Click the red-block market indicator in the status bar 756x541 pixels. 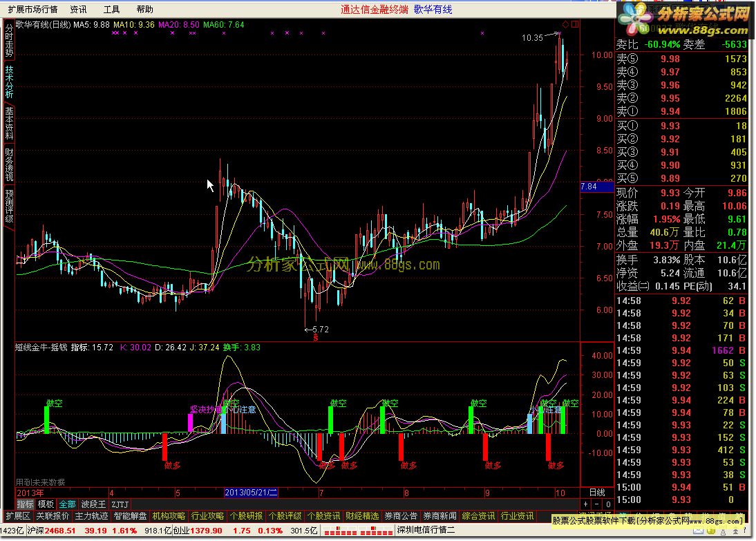pyautogui.click(x=358, y=531)
